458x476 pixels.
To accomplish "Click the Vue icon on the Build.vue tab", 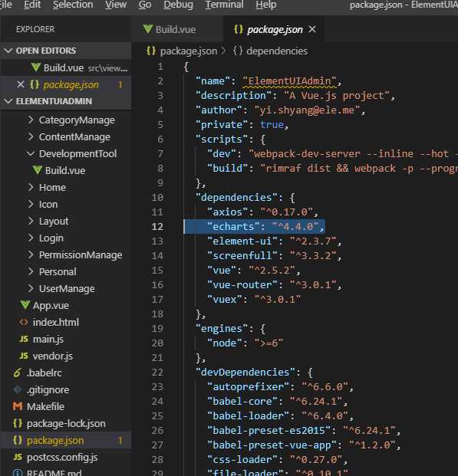I will click(148, 29).
